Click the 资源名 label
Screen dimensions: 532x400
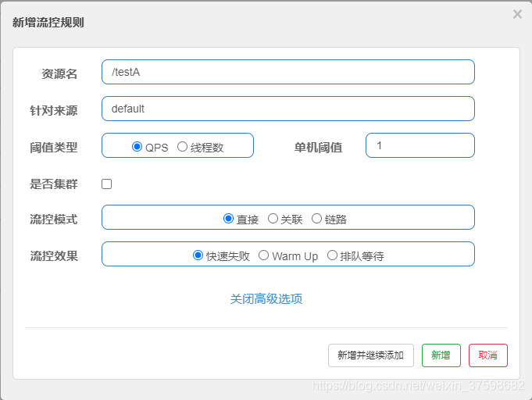coord(59,73)
